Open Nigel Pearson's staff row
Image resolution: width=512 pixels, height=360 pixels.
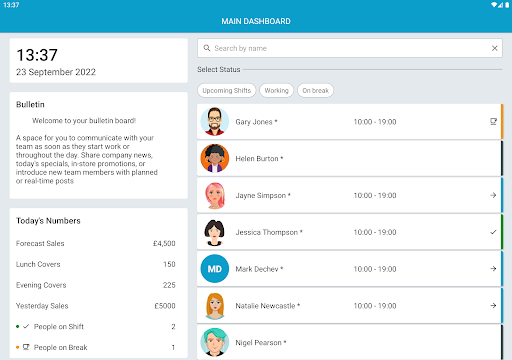(x=350, y=342)
